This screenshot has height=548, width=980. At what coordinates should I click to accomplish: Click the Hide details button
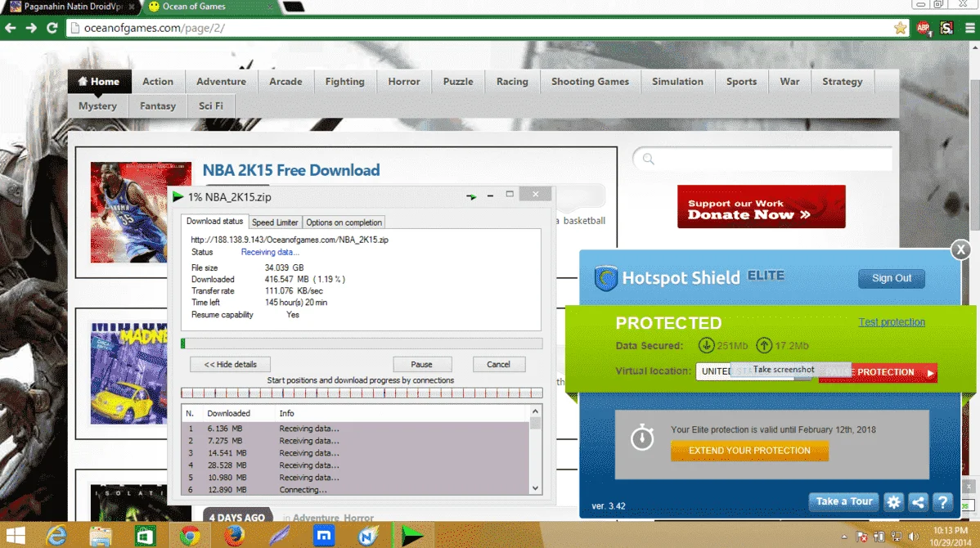tap(231, 364)
